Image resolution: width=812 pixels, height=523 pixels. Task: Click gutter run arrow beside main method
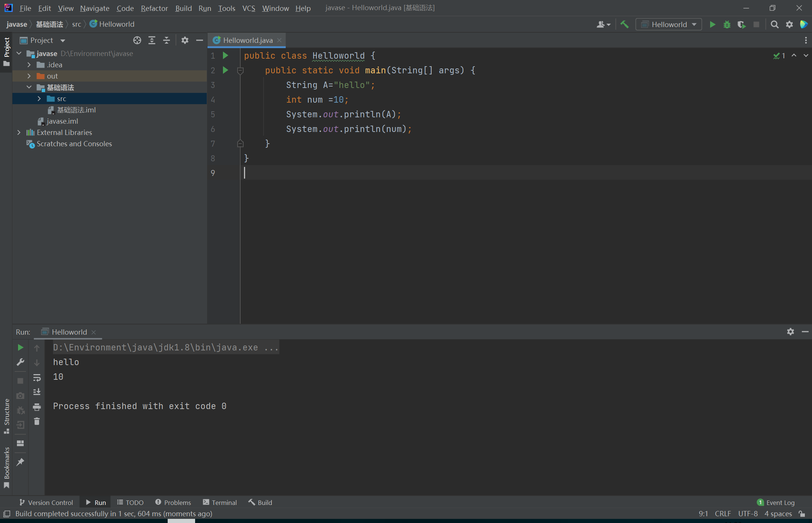(x=226, y=70)
